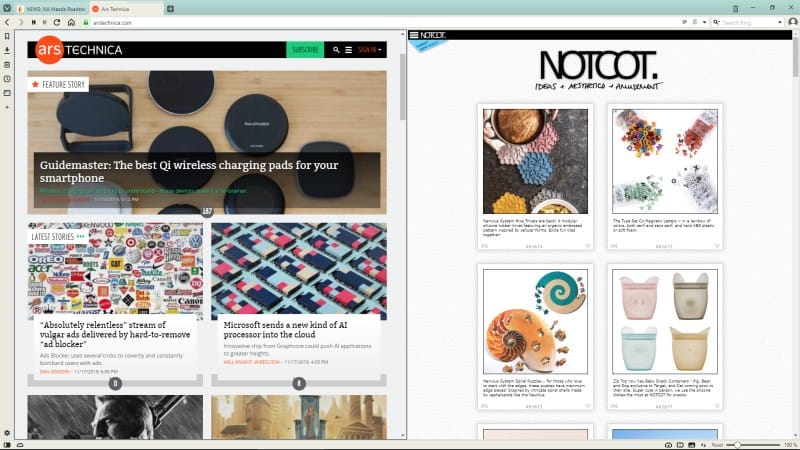Add a web panel with plus icon
This screenshot has height=450, width=800.
pos(7,107)
